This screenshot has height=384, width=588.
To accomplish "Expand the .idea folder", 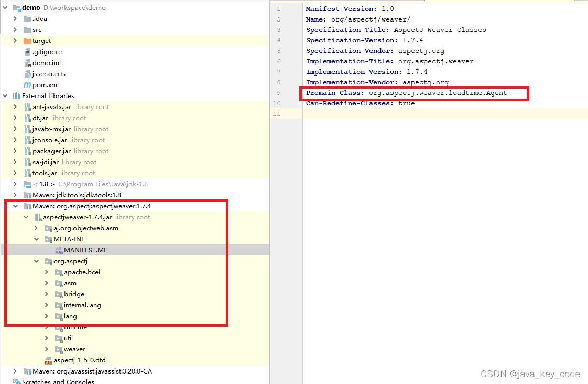I will click(15, 18).
